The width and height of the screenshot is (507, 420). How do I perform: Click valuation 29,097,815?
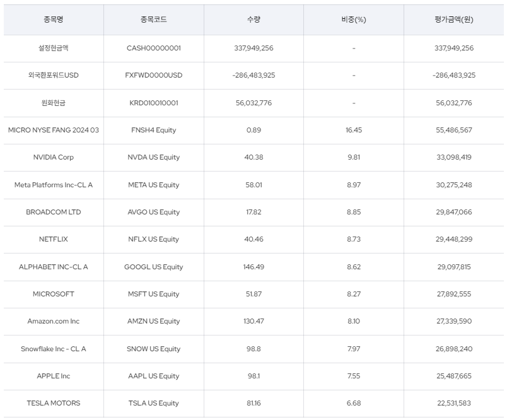(454, 267)
